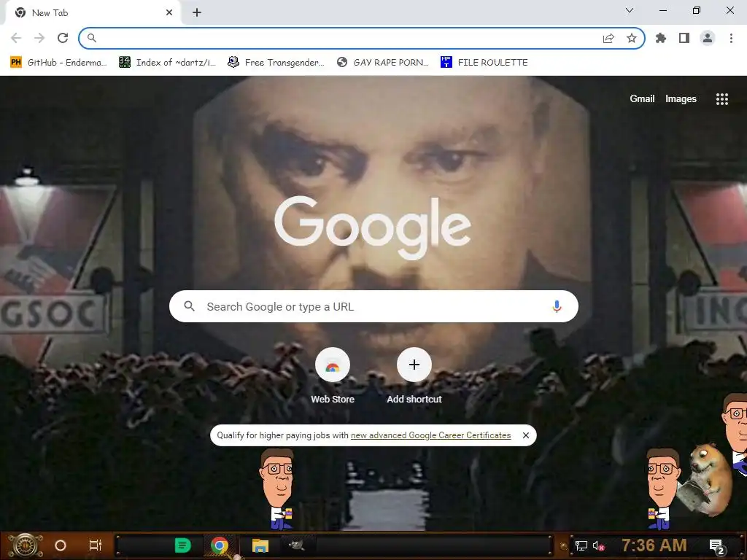Click the network icon in system tray
This screenshot has height=560, width=747.
(x=581, y=545)
